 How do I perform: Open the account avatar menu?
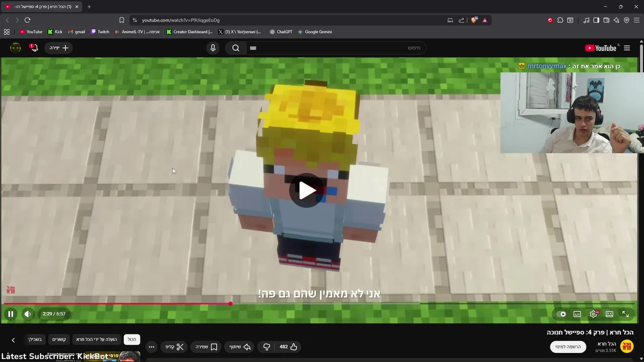pos(16,48)
